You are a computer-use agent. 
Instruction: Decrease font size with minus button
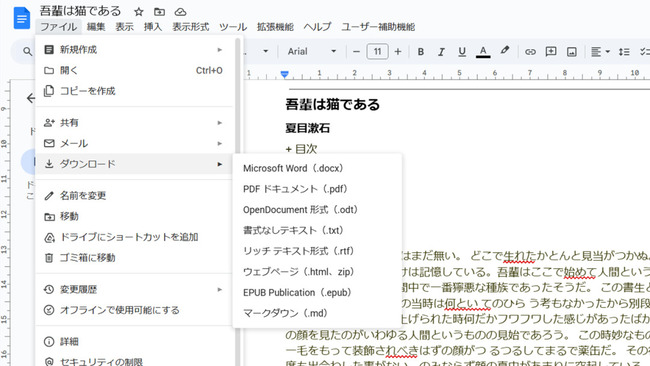point(356,52)
